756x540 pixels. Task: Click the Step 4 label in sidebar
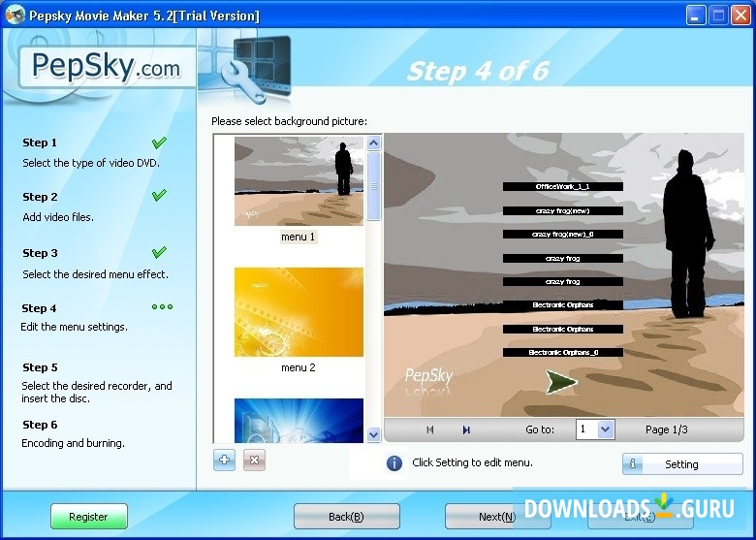[39, 308]
